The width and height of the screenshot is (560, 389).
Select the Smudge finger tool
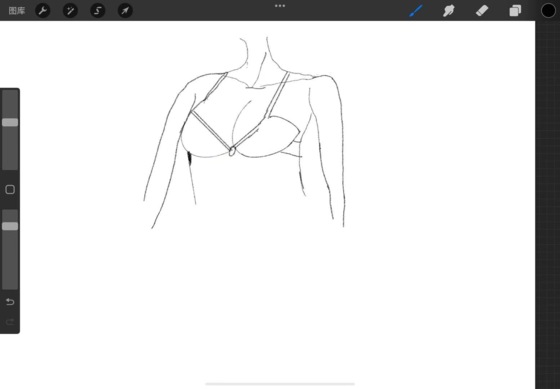(x=449, y=11)
